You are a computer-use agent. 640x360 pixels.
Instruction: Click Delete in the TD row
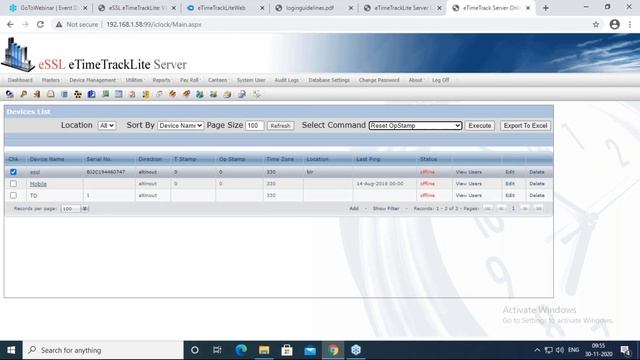(x=537, y=196)
